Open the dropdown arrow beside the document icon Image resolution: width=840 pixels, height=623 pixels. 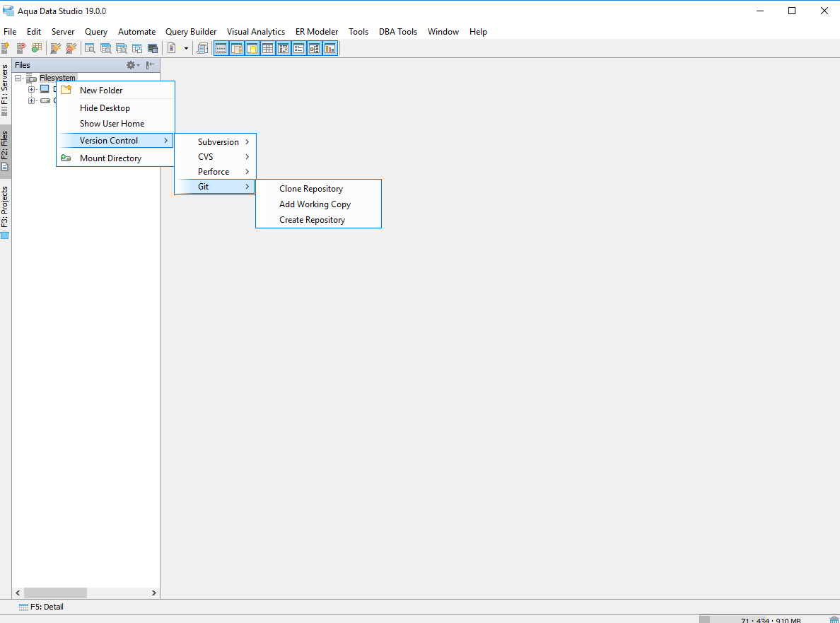[x=186, y=48]
